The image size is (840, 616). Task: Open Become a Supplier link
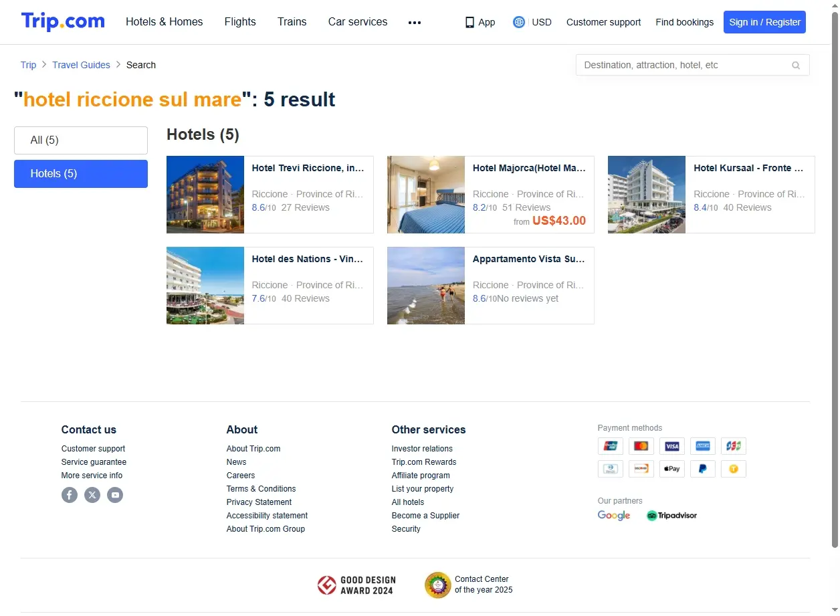(425, 516)
